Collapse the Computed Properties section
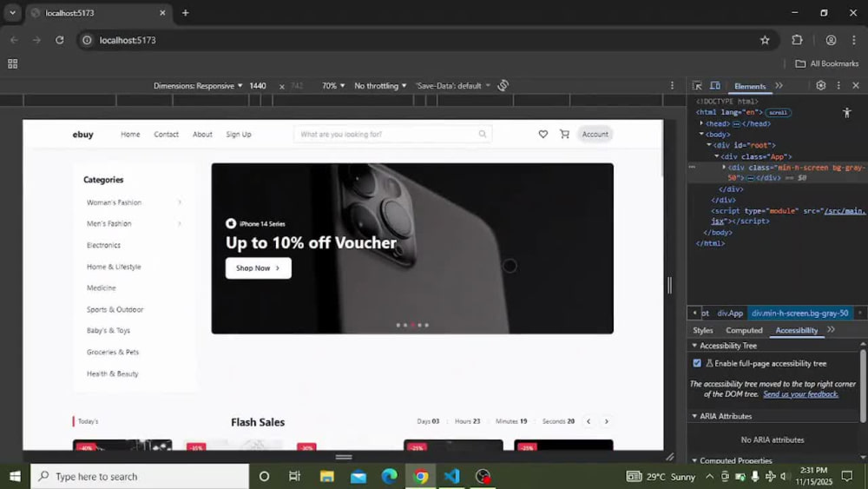Image resolution: width=868 pixels, height=489 pixels. (694, 460)
